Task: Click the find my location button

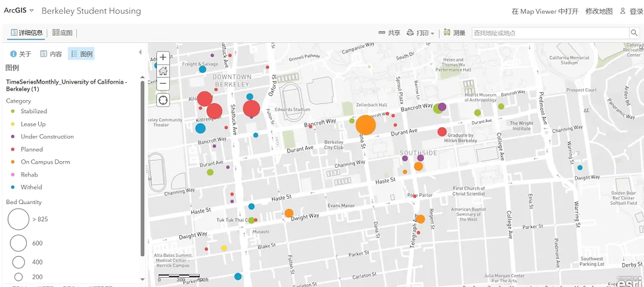Action: [163, 100]
